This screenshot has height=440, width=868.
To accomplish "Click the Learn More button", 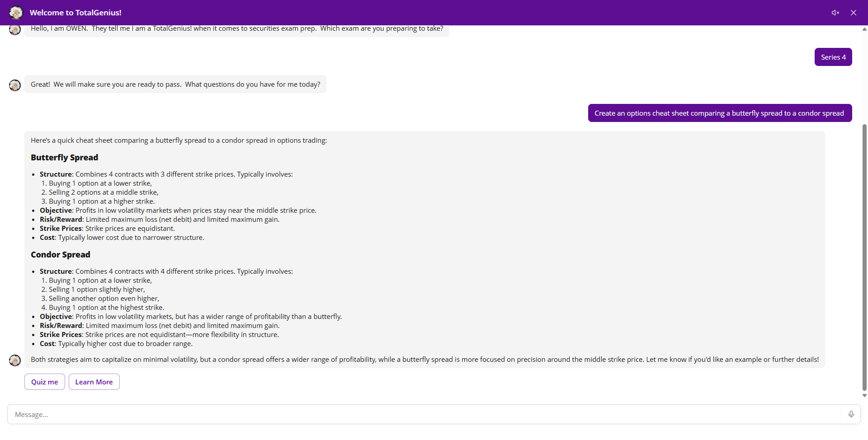I will click(x=94, y=382).
